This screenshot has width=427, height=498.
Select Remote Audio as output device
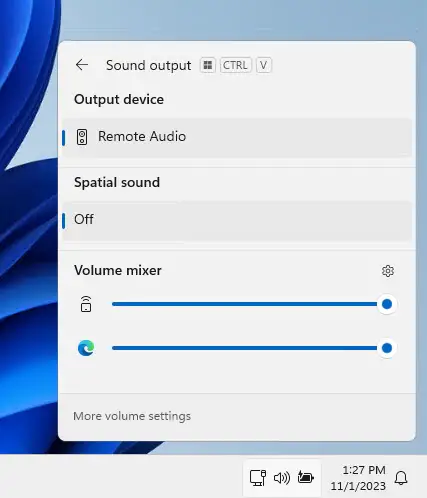(237, 137)
